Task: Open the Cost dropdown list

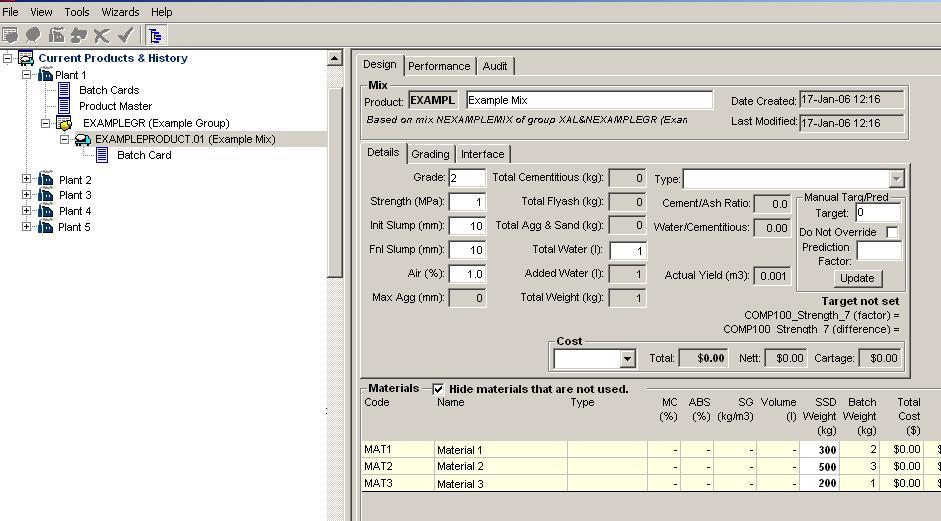Action: [x=627, y=359]
